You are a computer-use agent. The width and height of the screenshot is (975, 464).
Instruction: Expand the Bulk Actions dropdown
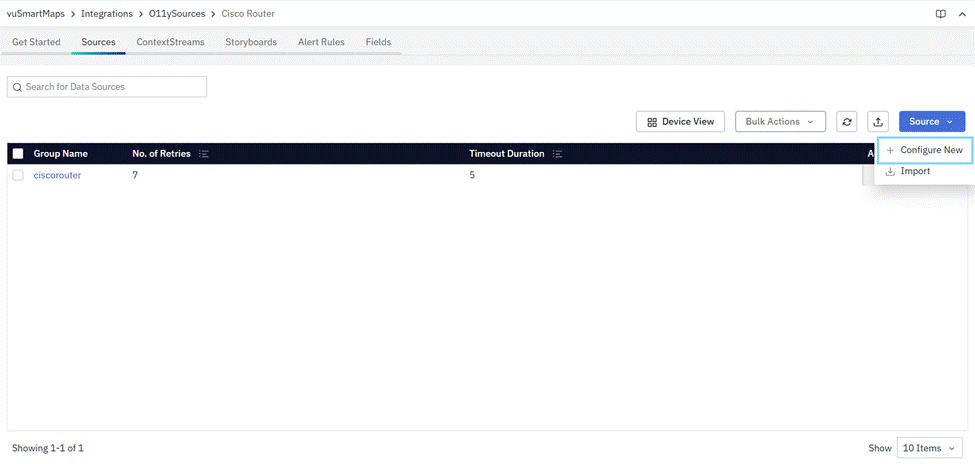pos(780,122)
